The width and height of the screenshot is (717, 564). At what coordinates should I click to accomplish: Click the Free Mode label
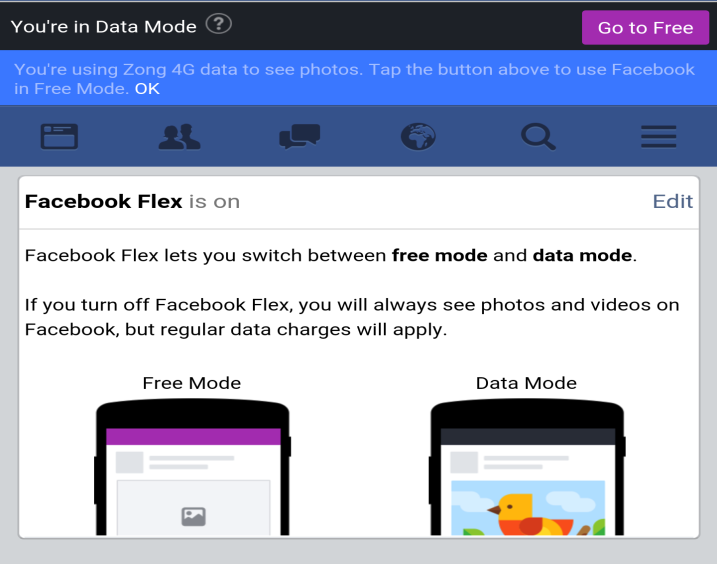pyautogui.click(x=192, y=383)
